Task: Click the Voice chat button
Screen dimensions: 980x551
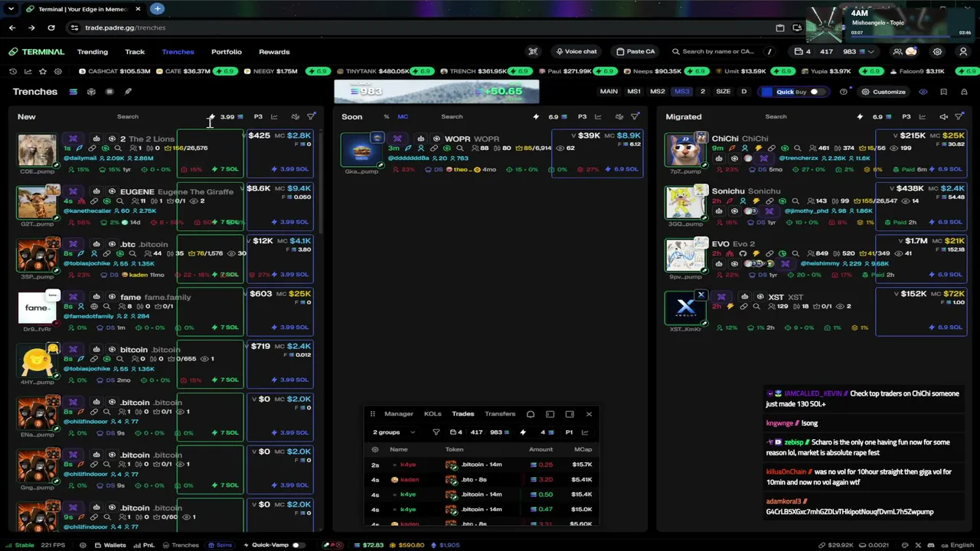Action: pos(577,51)
